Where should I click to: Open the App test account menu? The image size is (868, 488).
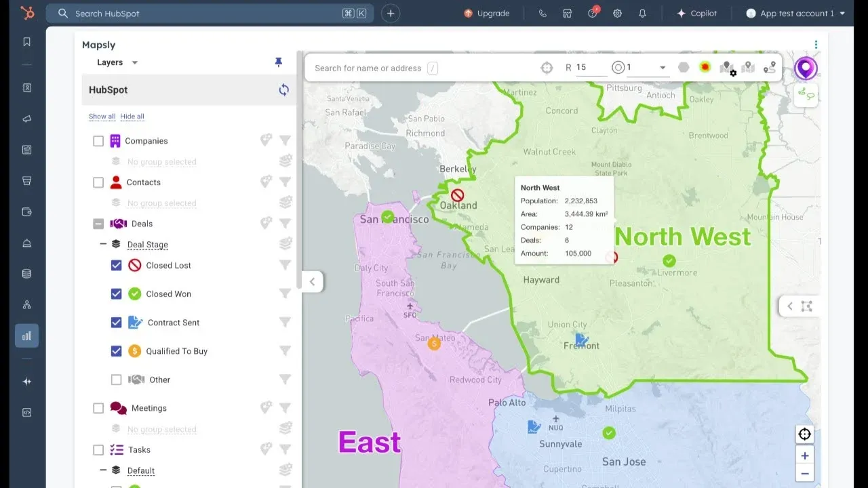pyautogui.click(x=796, y=13)
